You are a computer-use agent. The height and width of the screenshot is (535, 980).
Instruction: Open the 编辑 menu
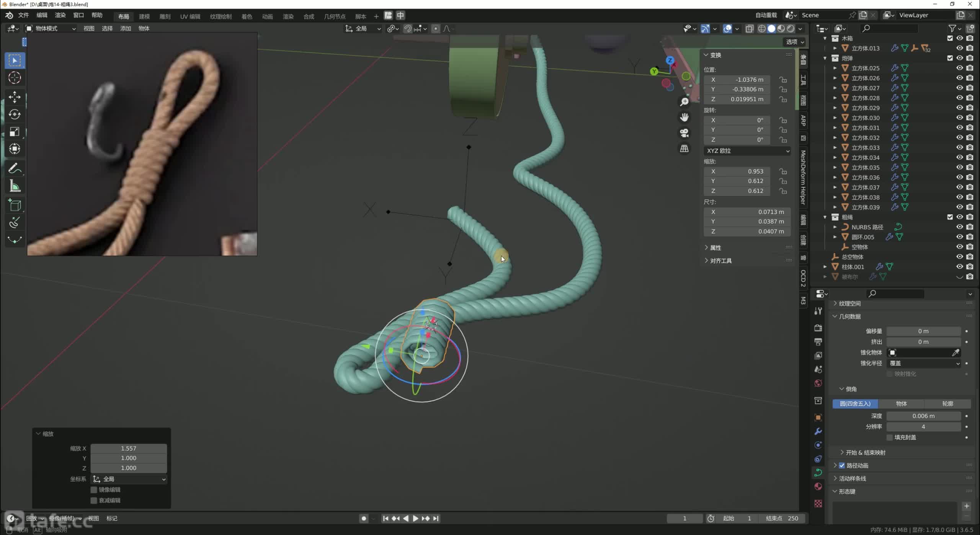(42, 15)
